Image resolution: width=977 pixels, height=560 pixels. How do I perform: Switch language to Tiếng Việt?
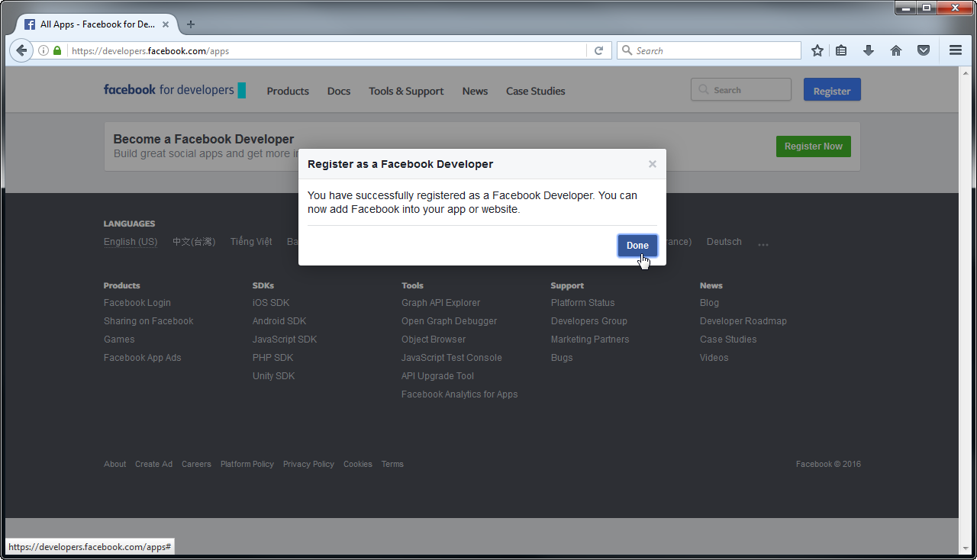(251, 241)
